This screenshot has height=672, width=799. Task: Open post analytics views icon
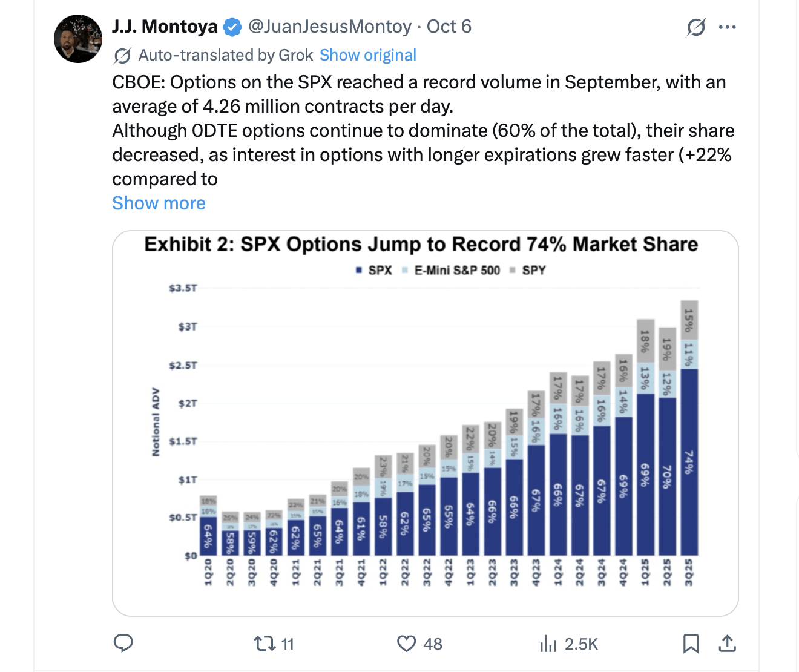pyautogui.click(x=548, y=643)
